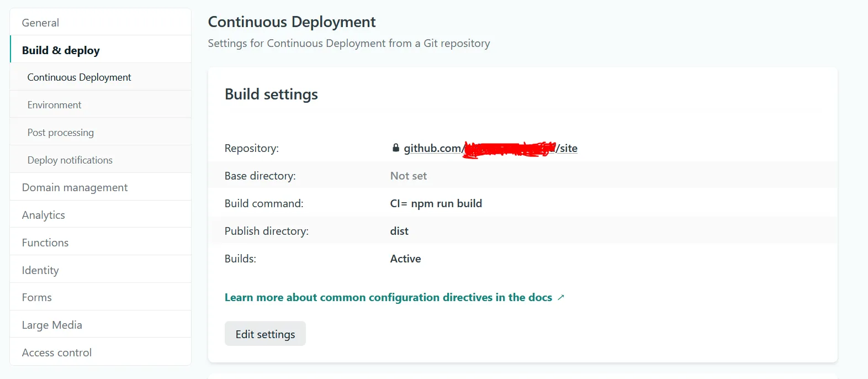The height and width of the screenshot is (379, 868).
Task: Navigate to Post processing settings
Action: pos(61,133)
